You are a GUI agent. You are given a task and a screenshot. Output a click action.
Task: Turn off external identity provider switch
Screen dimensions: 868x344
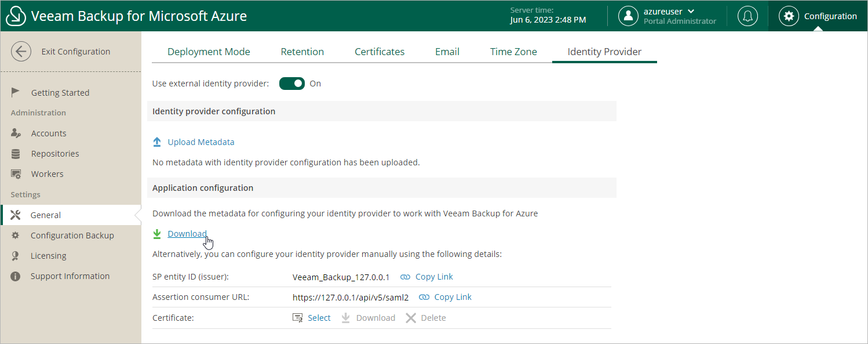pyautogui.click(x=292, y=84)
